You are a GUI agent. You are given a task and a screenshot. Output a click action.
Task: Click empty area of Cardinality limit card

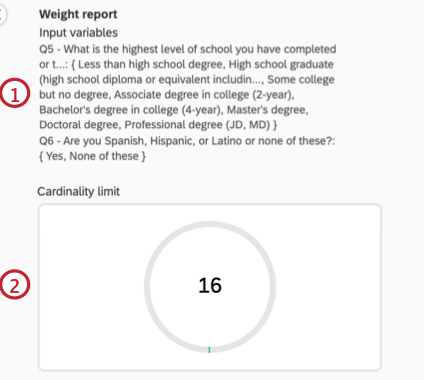coord(327,287)
